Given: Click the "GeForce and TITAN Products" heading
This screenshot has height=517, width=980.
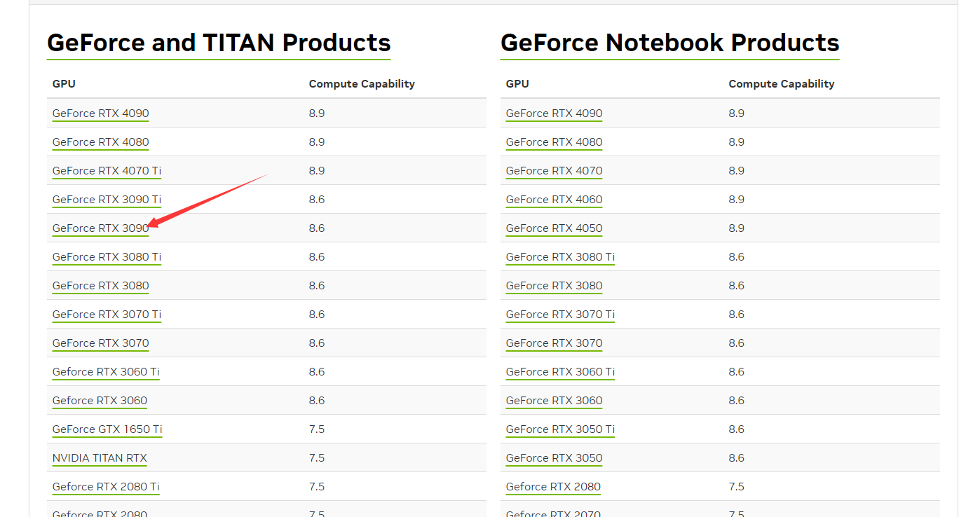Looking at the screenshot, I should (219, 43).
